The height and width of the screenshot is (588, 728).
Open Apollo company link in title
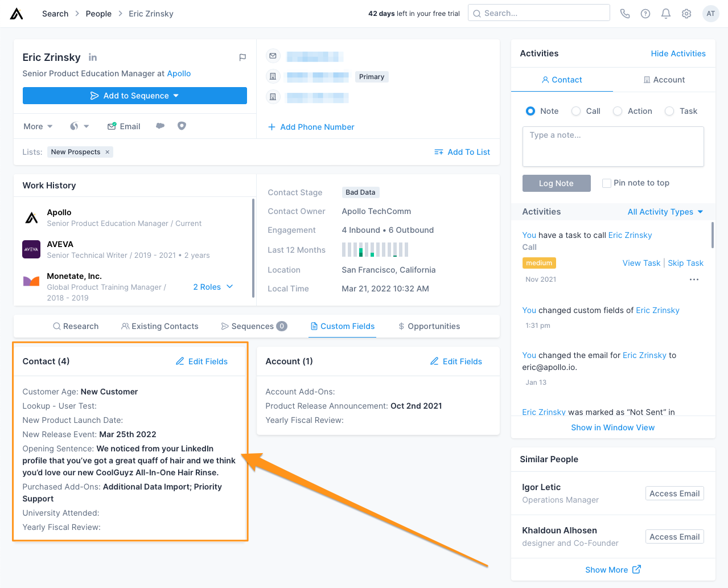click(179, 73)
